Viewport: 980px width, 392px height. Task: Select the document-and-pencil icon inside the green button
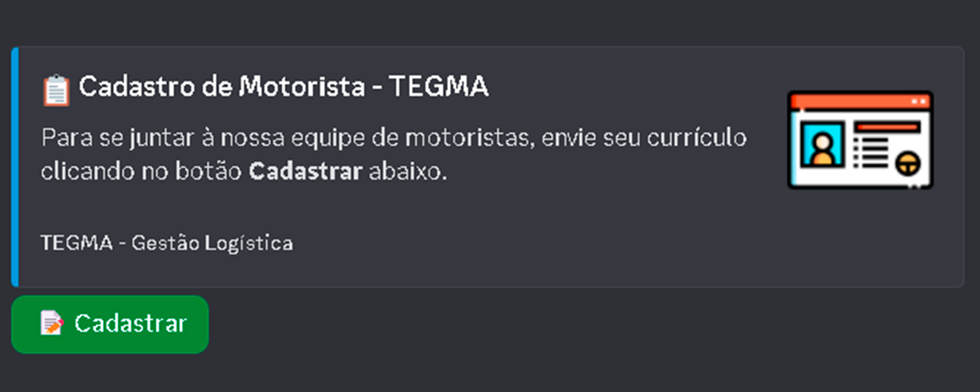click(51, 323)
